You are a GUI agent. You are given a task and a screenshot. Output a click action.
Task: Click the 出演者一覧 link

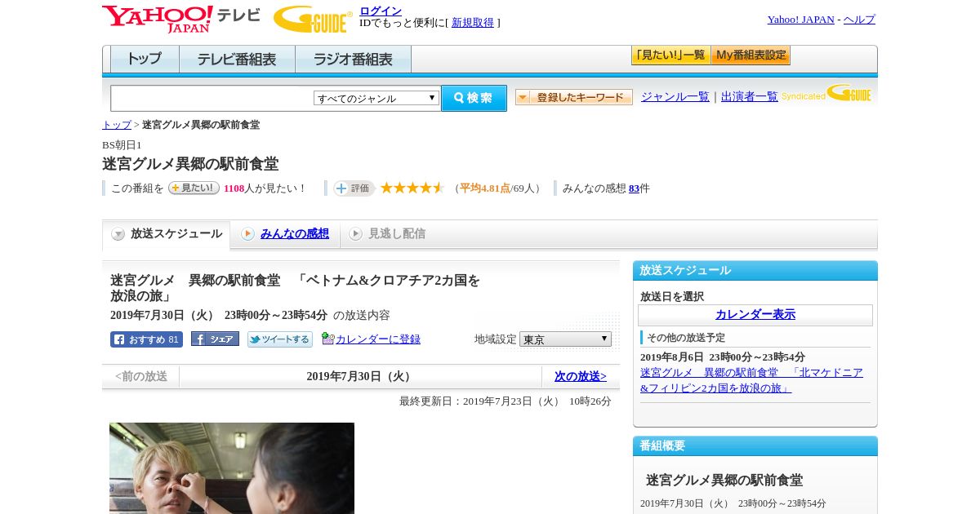750,96
